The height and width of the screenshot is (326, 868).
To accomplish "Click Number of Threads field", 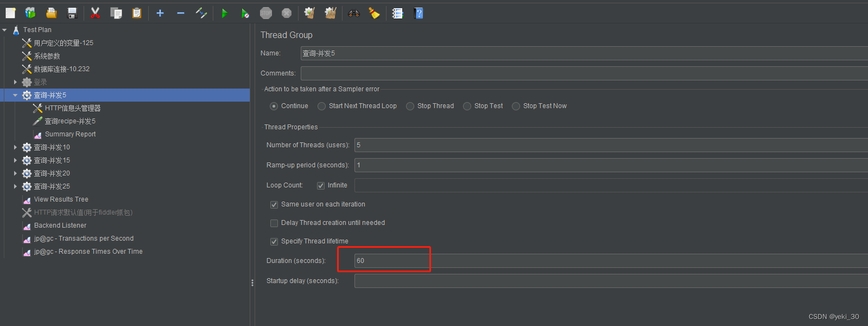I will (611, 145).
